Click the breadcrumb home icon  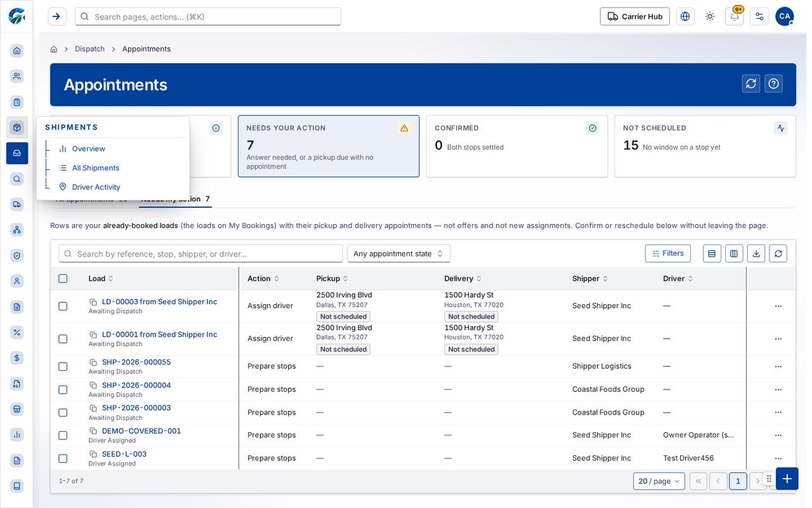[x=54, y=49]
